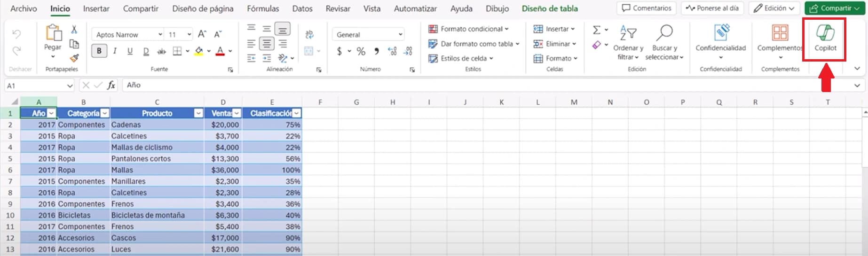Click the wrap text icon
Viewport: 868px width, 256px height.
pos(309,34)
